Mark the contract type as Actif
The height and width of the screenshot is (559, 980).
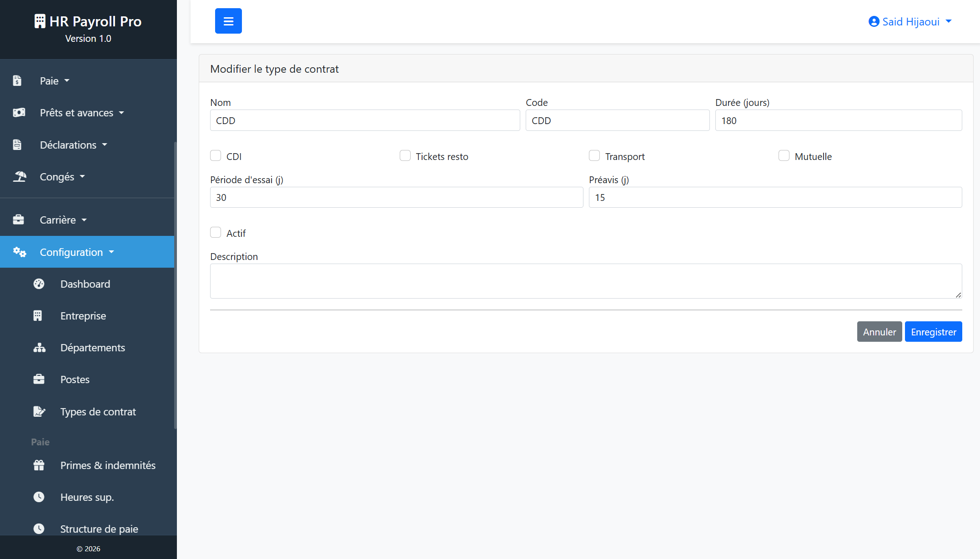coord(216,233)
